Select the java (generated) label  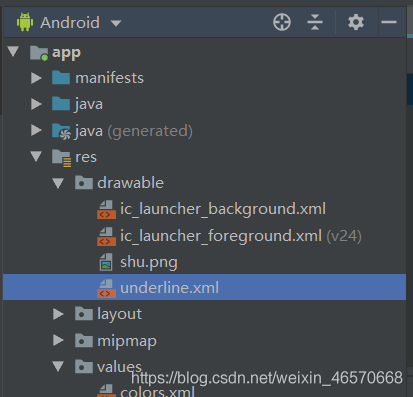[x=134, y=131]
